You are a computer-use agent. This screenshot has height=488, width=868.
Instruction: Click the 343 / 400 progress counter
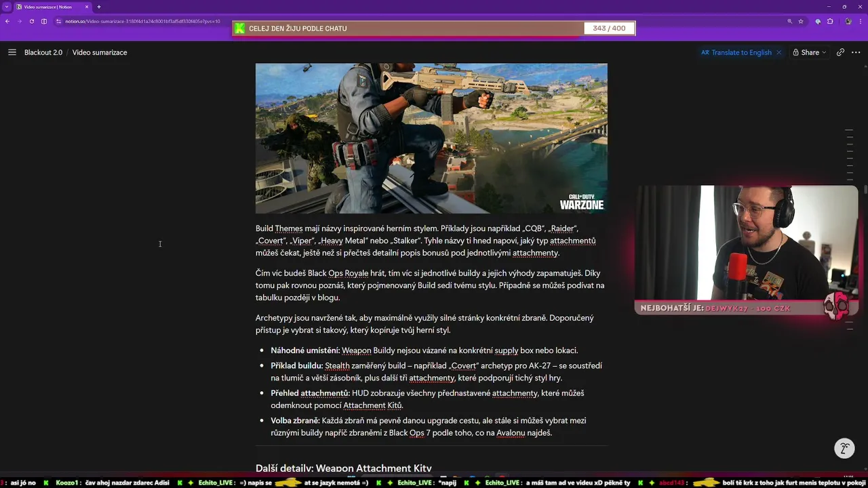(609, 28)
